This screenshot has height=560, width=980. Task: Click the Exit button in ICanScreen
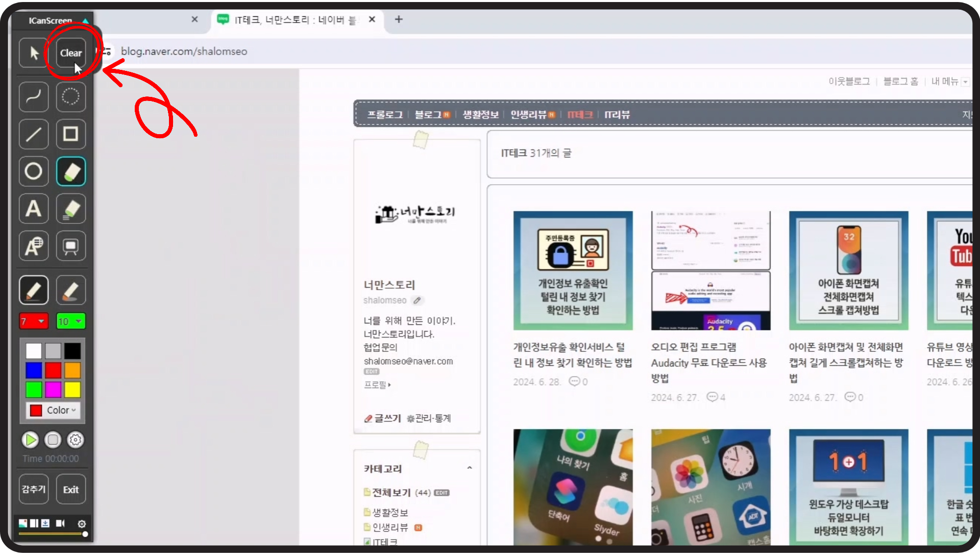[x=71, y=490]
